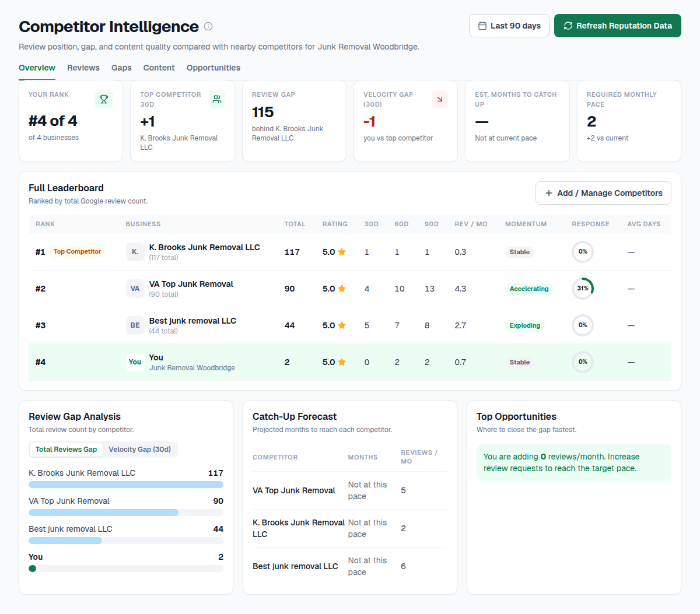
Task: Click Not at current pace text
Action: coord(506,138)
